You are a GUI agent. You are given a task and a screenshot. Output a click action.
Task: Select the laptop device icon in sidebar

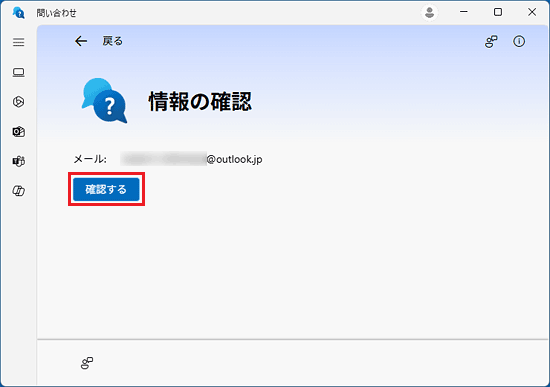tap(19, 72)
